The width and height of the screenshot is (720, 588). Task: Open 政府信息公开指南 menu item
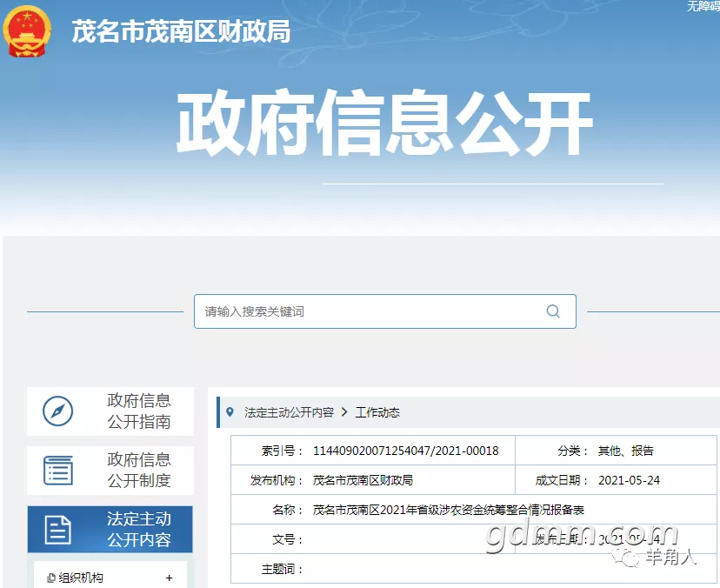click(x=110, y=411)
